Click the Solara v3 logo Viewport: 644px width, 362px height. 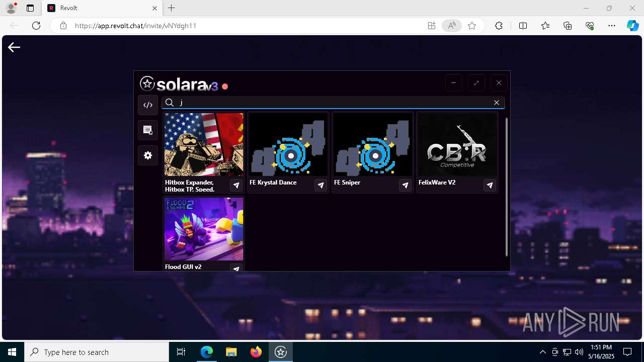[x=179, y=84]
